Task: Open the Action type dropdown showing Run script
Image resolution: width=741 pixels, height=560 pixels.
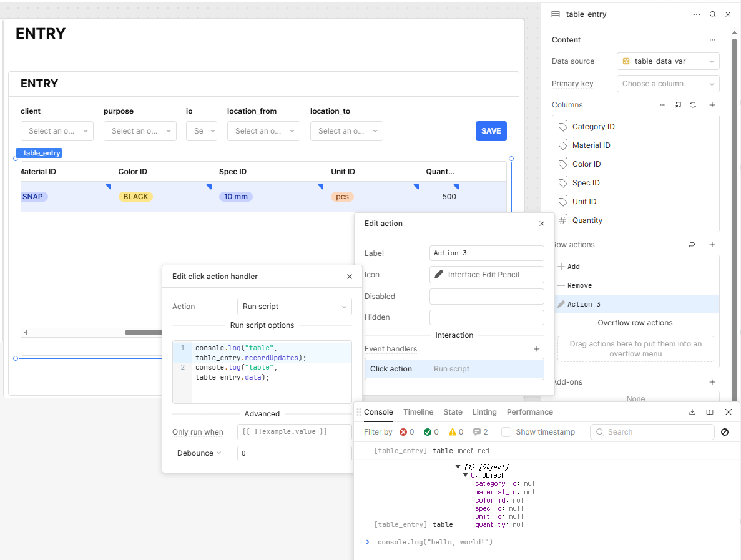Action: pos(294,307)
